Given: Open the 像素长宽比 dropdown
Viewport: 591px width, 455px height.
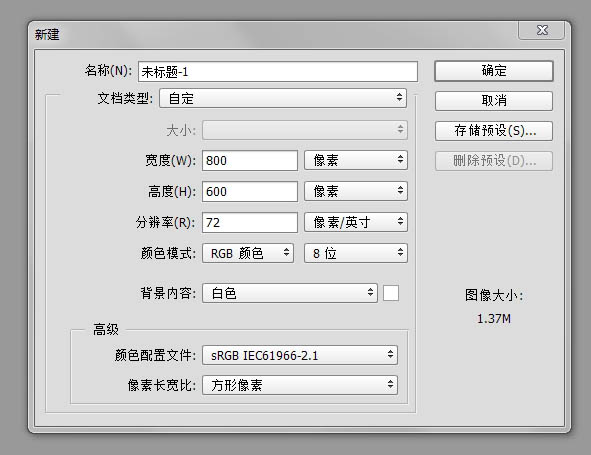Looking at the screenshot, I should [x=300, y=385].
